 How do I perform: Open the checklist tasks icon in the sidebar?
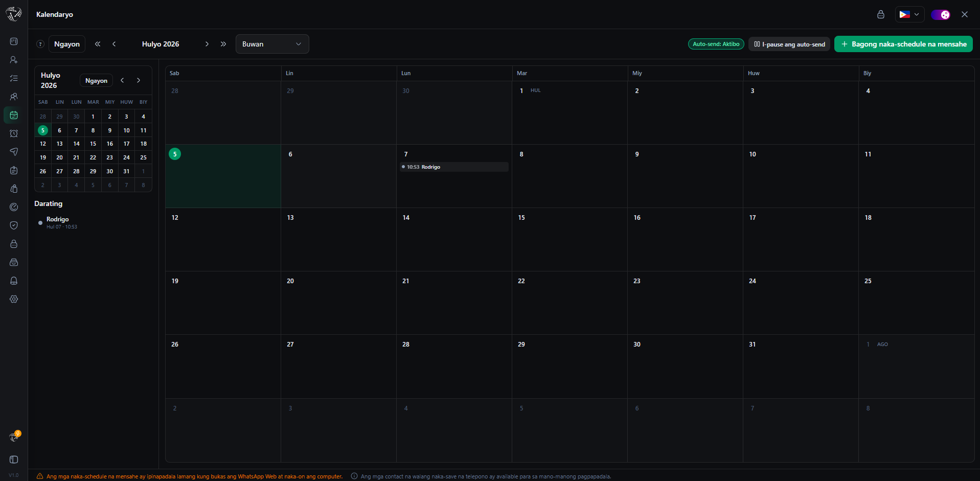coord(14,78)
